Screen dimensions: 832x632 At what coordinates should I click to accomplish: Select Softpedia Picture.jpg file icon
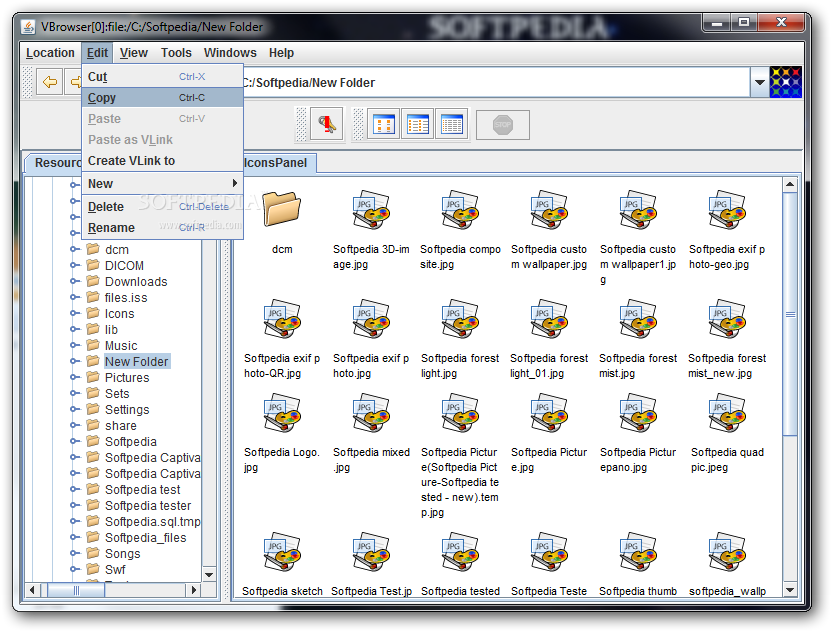click(x=549, y=412)
